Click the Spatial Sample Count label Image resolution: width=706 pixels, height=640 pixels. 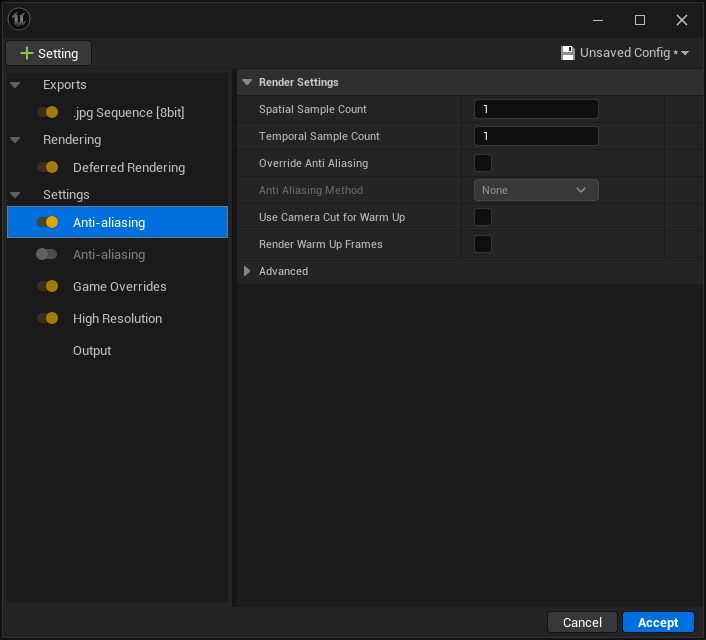pos(312,109)
